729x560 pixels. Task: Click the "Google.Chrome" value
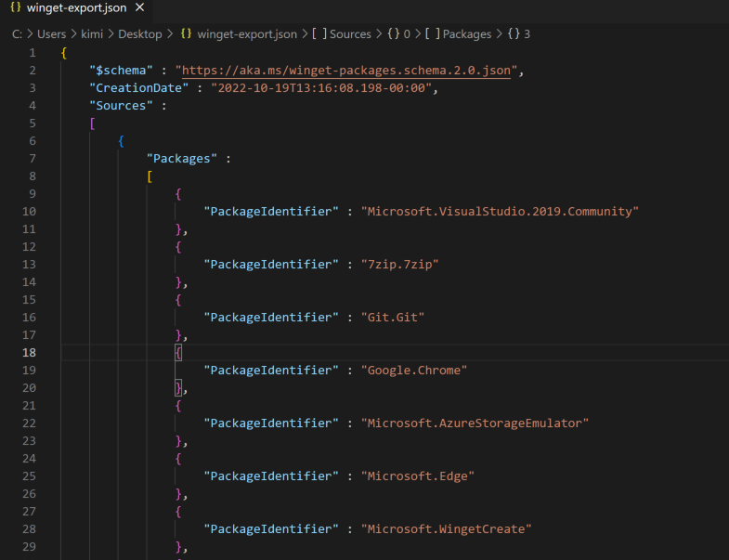(x=414, y=371)
